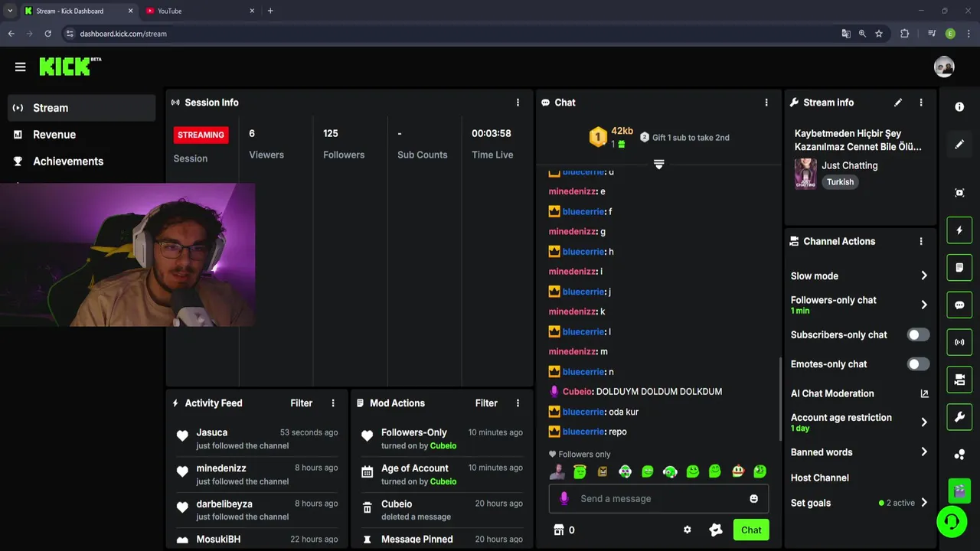Click the chat scrollbar thumb

point(780,398)
